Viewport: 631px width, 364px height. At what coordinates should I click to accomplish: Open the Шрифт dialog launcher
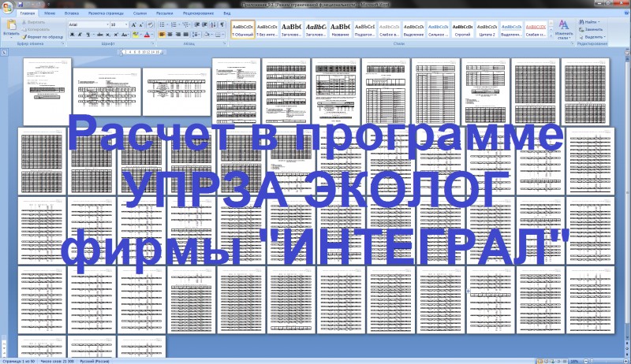[153, 43]
